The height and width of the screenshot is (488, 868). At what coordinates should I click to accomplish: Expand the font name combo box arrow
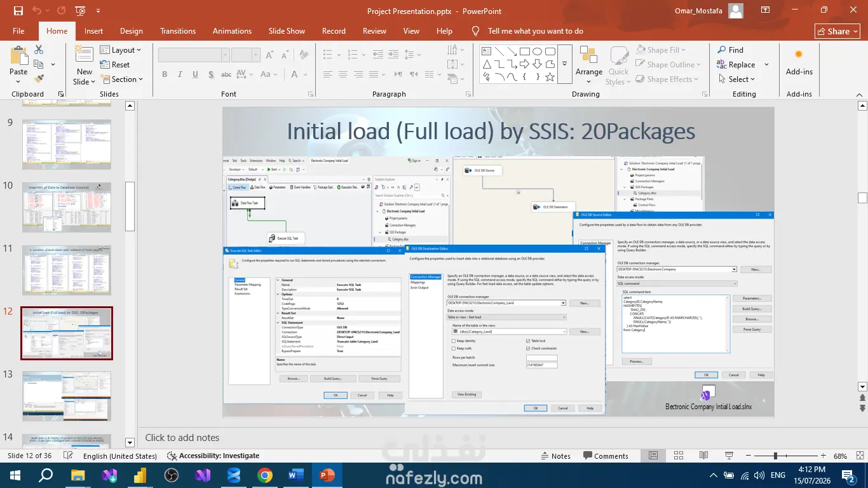click(225, 55)
